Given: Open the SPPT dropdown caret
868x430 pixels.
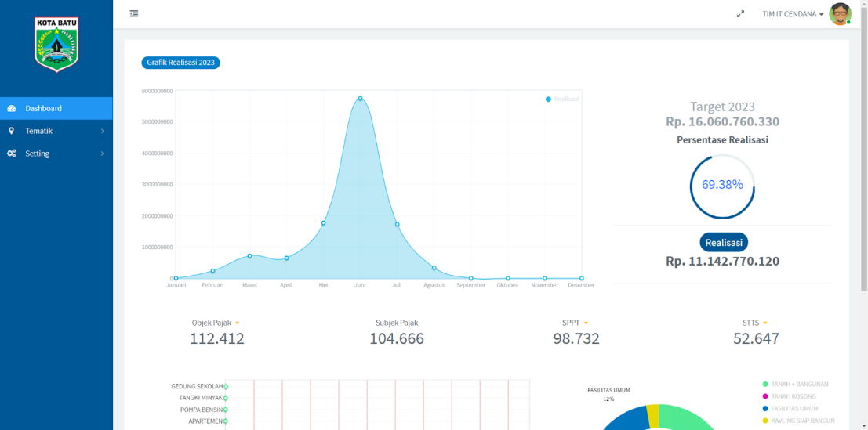Looking at the screenshot, I should click(586, 323).
